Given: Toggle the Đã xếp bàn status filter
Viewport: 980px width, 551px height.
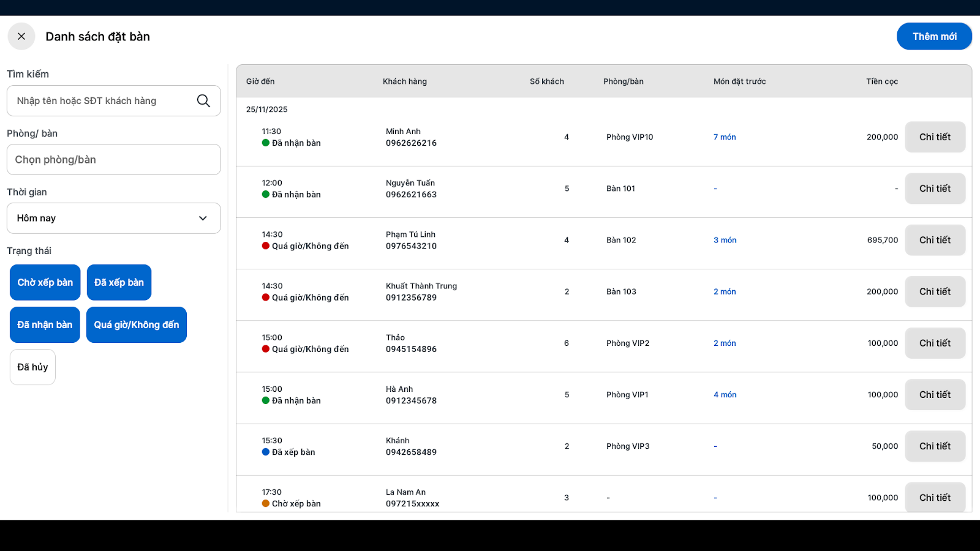Looking at the screenshot, I should (119, 282).
